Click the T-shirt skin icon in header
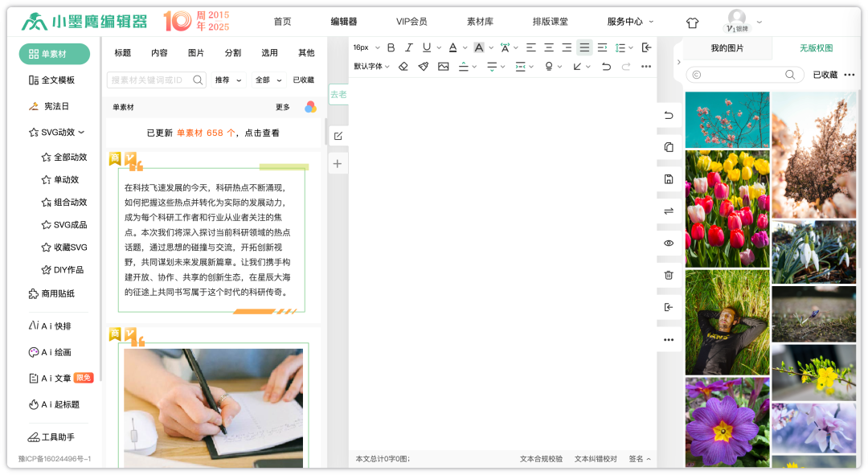This screenshot has height=475, width=868. (x=692, y=23)
